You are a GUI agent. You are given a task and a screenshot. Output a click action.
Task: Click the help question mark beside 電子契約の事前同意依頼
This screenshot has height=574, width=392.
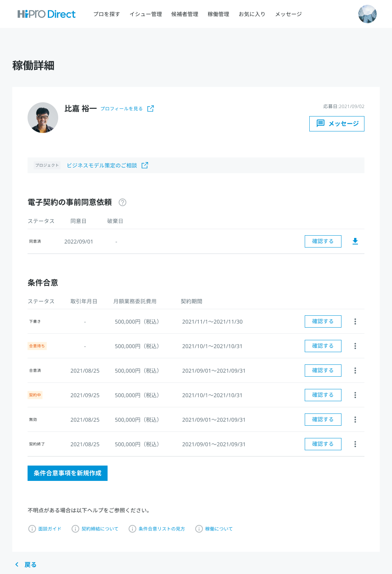[x=122, y=202]
